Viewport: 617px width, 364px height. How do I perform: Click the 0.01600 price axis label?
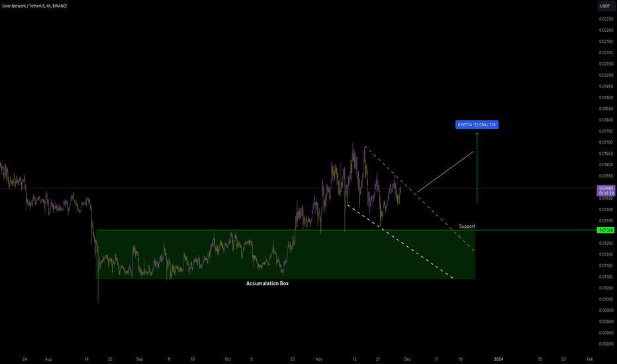[606, 165]
